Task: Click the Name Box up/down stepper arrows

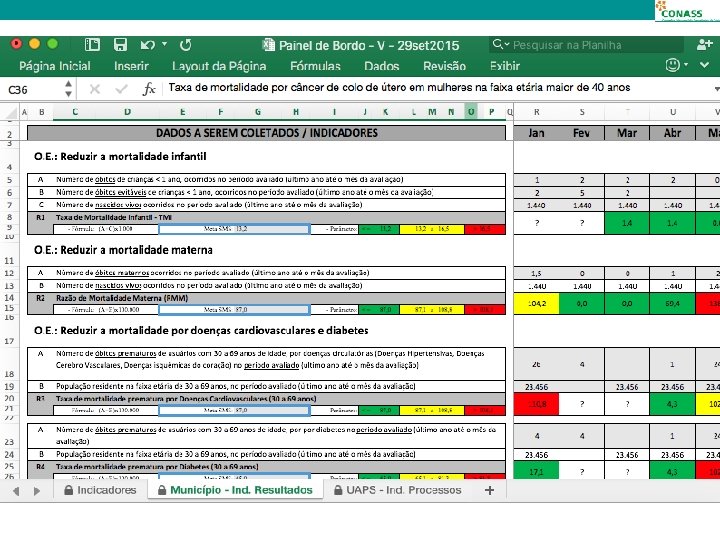Action: [x=68, y=89]
